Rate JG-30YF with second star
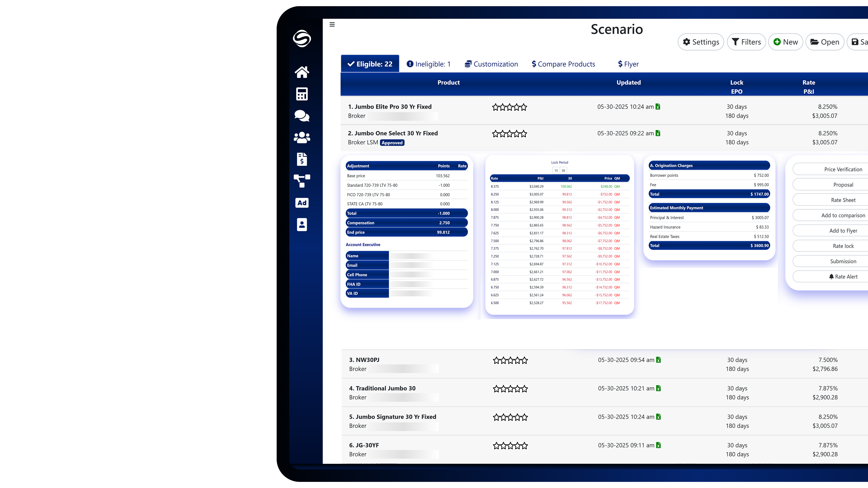868x488 pixels. click(x=503, y=446)
